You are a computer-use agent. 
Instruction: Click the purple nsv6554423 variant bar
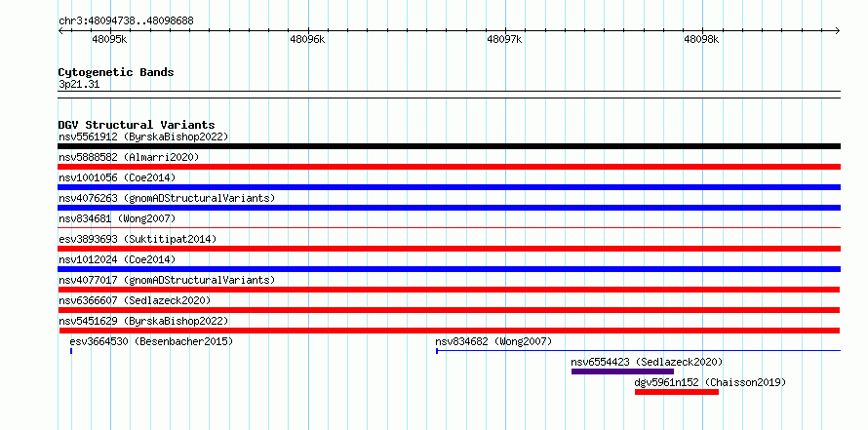[x=622, y=371]
